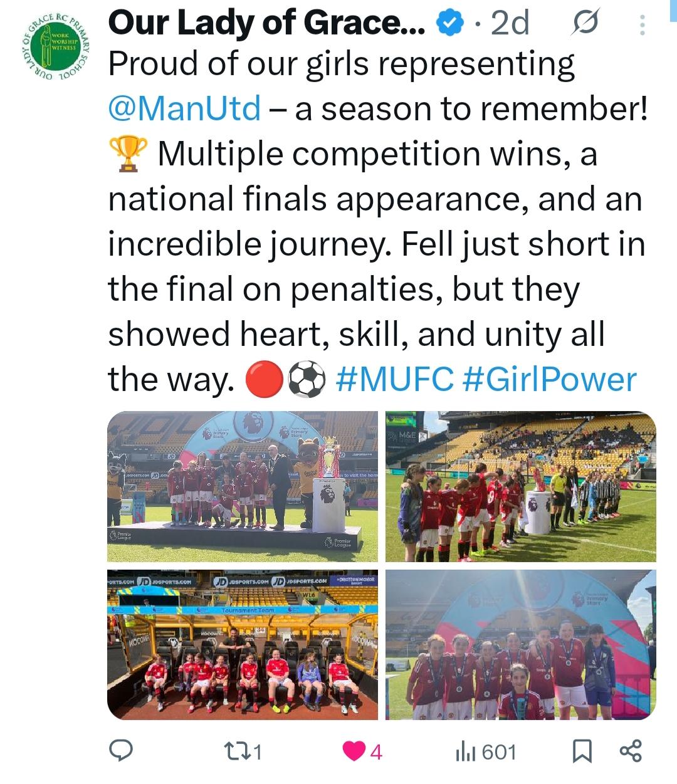Select the Our Lady of Grace account name

point(266,24)
